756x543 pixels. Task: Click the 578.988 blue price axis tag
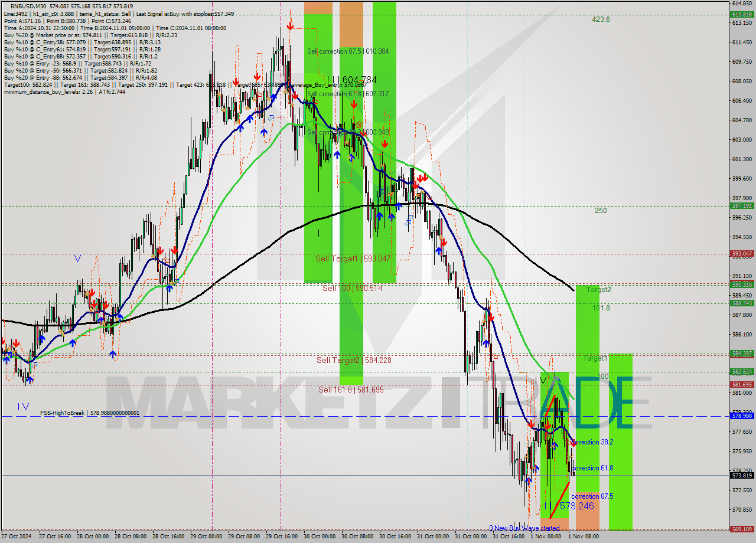point(742,416)
